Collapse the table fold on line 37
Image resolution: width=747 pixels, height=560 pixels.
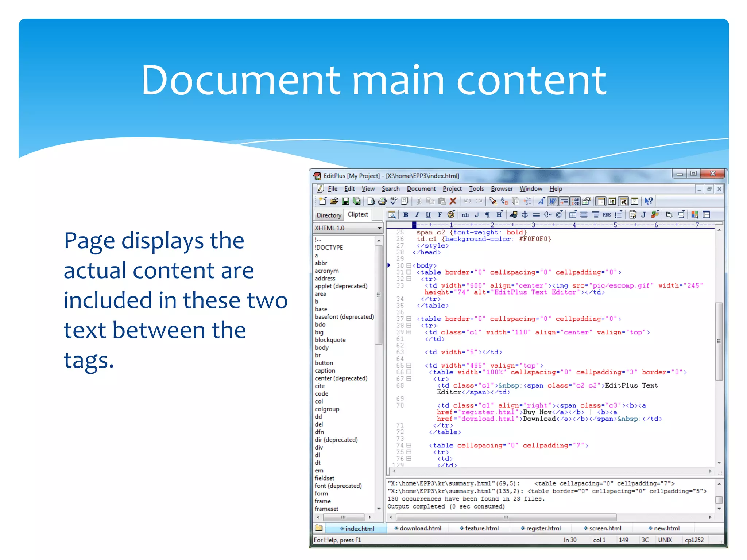(x=409, y=319)
